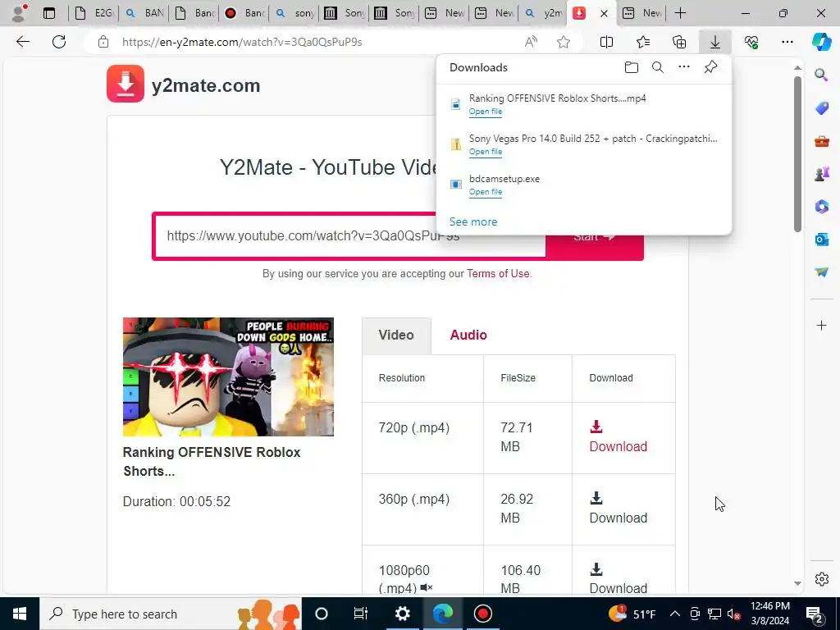Open the notification center icon
Screen dimensions: 840x630
click(815, 614)
